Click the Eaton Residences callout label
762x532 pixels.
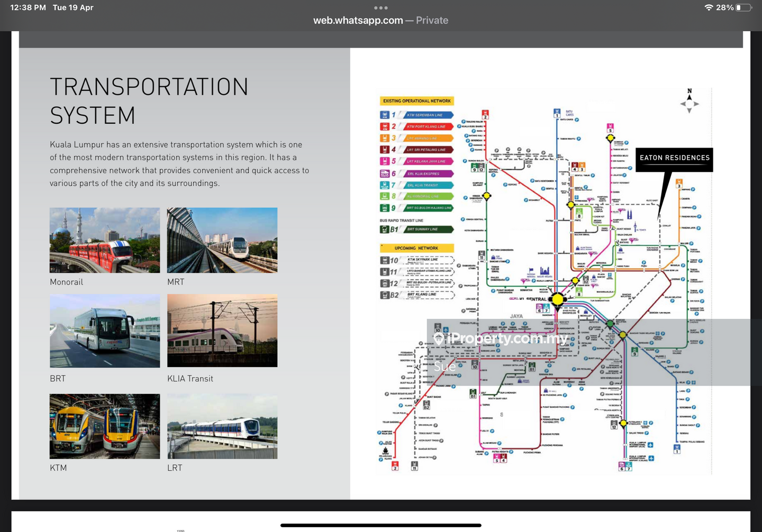(x=674, y=158)
